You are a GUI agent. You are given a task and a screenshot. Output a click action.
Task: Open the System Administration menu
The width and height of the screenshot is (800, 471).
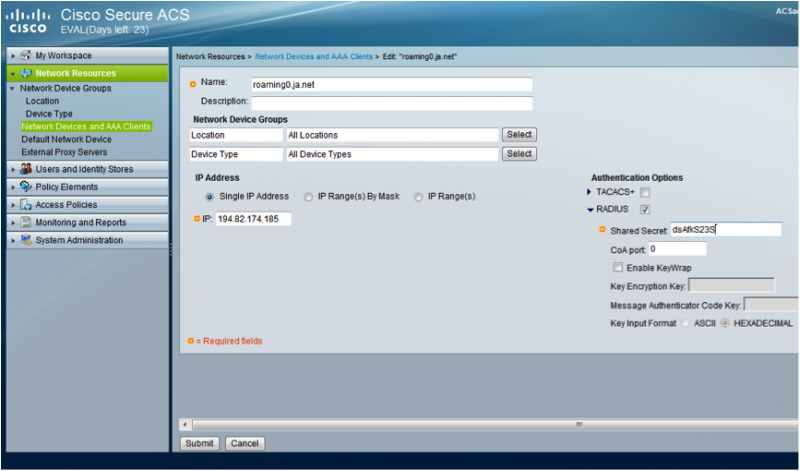click(87, 240)
